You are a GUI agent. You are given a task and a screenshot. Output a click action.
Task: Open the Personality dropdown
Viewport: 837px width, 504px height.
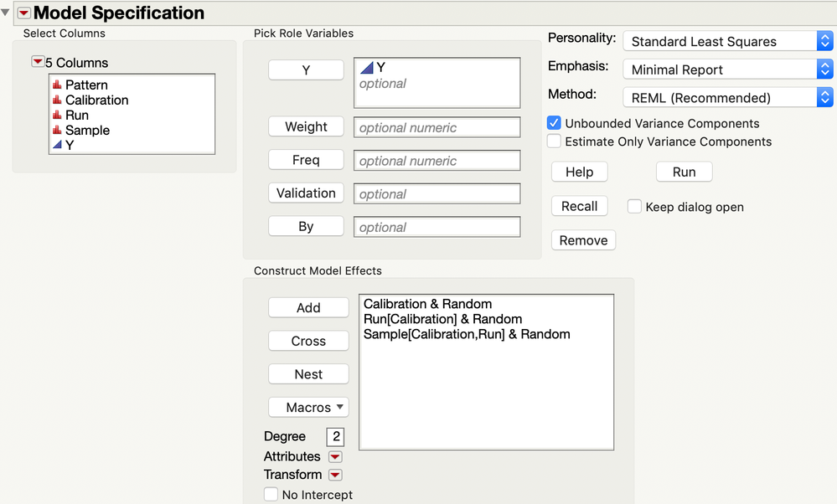(x=726, y=41)
